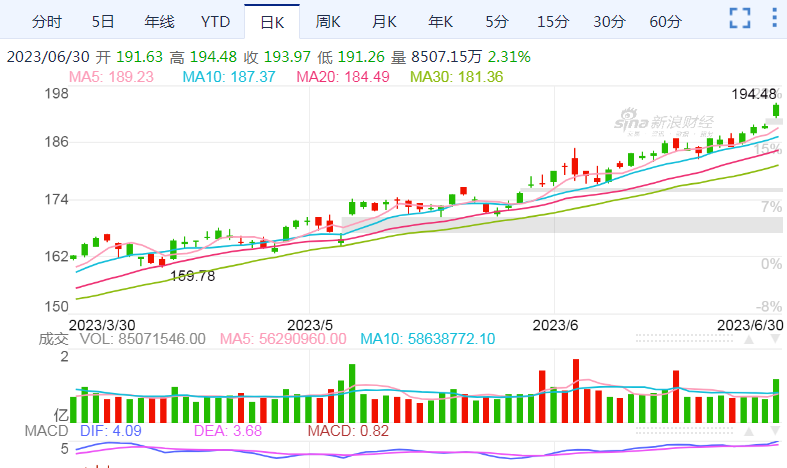Click the 194.48 peak label on the chart

[754, 94]
